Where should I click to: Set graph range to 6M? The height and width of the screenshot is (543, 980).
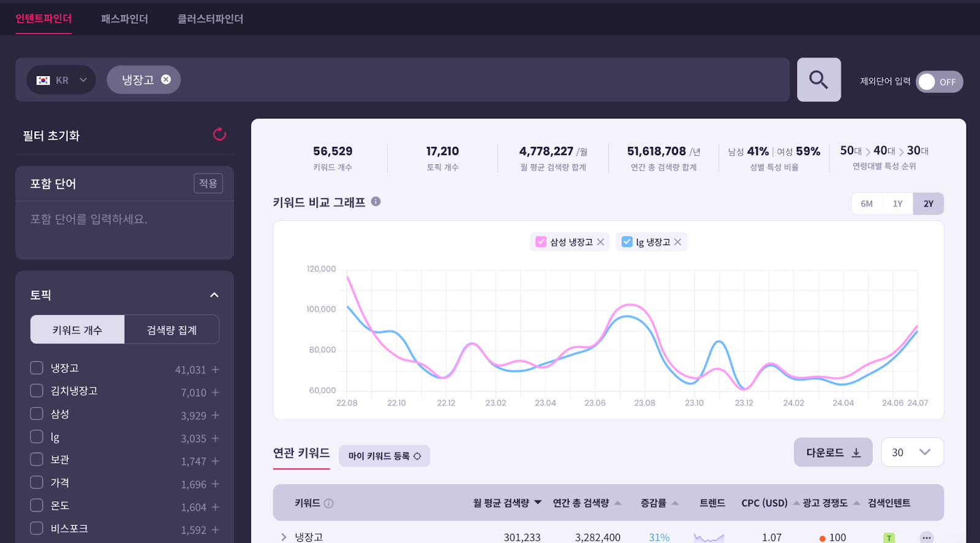coord(867,203)
